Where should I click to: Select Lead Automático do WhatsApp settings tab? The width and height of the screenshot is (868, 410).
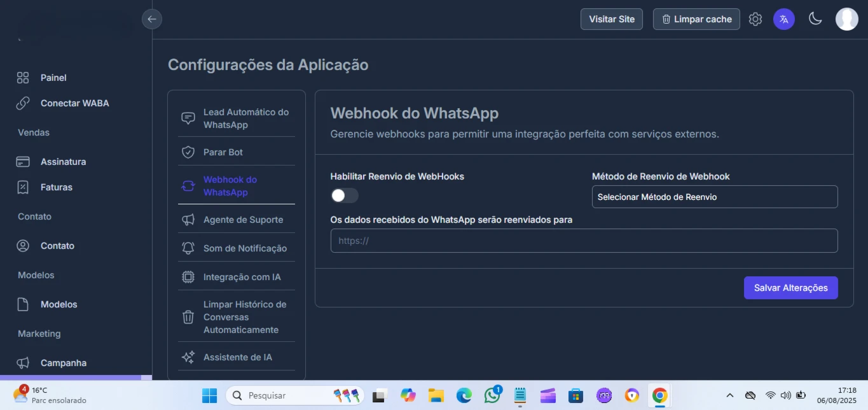point(237,118)
